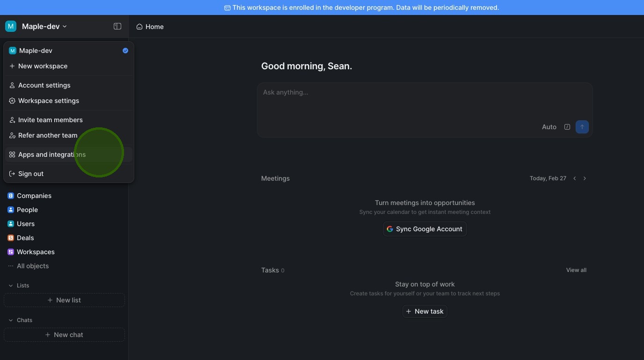Select the checked Maple-dev workspace in the menu
Screen dimensions: 644x360
point(69,51)
